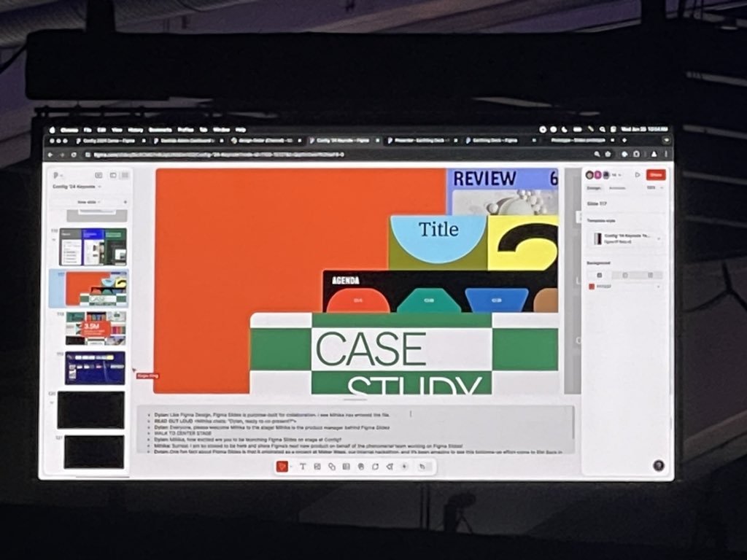Open Chrome tab list chevron
747x560 pixels.
point(666,140)
